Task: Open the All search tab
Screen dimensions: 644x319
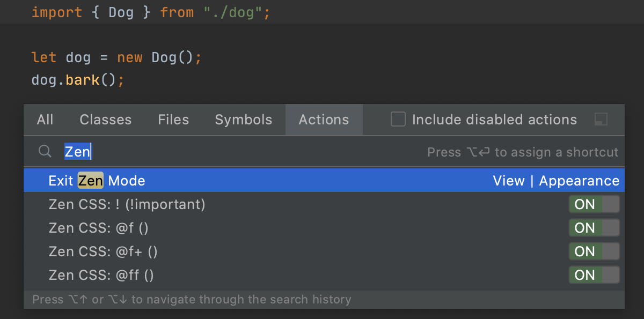Action: coord(45,120)
